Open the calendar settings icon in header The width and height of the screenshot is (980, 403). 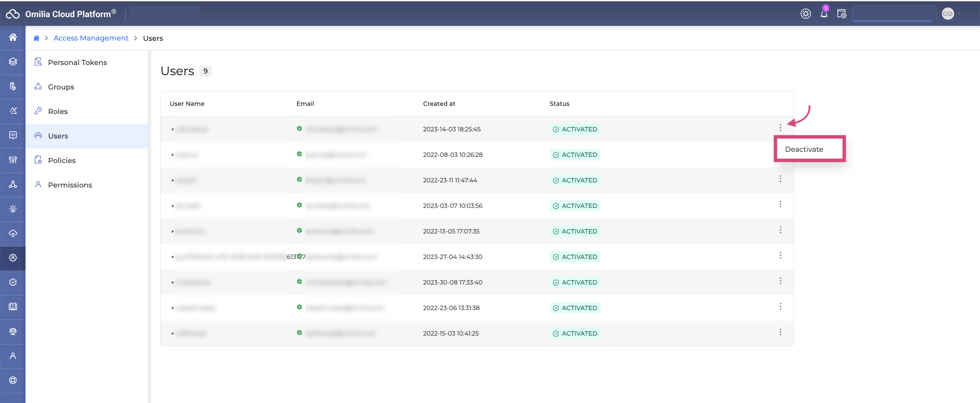(x=842, y=14)
